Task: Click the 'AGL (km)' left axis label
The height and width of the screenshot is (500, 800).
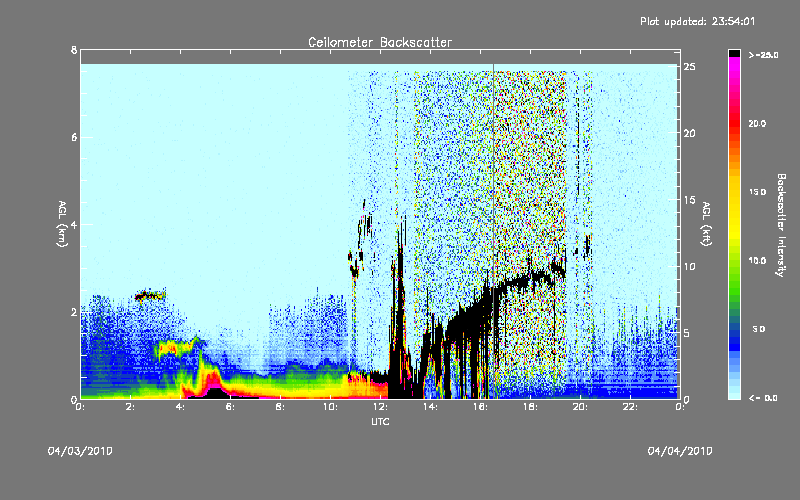Action: click(x=62, y=224)
